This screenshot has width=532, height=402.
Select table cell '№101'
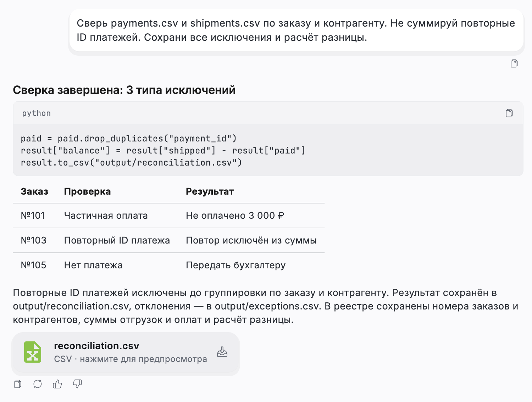(x=33, y=216)
